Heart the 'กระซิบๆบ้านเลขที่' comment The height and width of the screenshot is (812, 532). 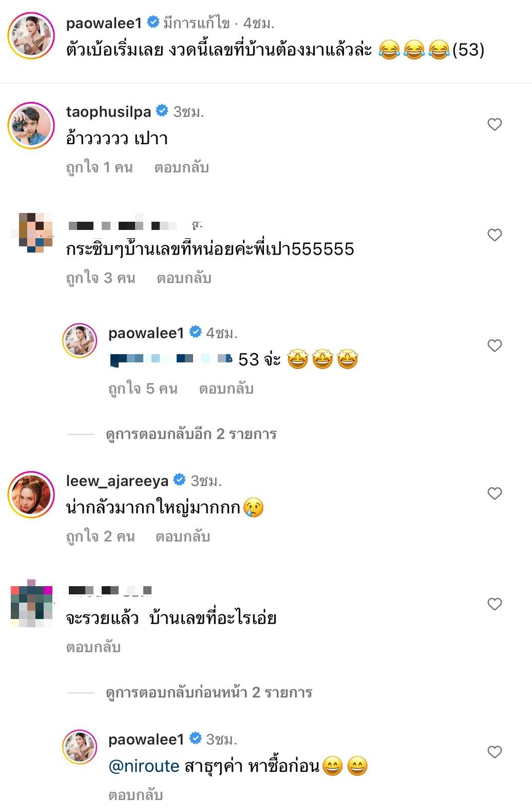tap(494, 235)
